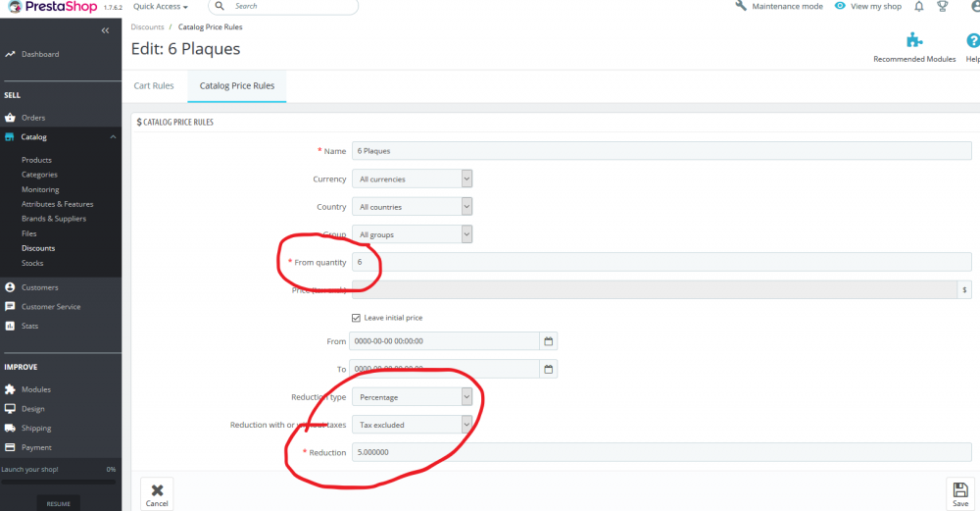Click the Maintenance mode wrench icon
Image resolution: width=980 pixels, height=511 pixels.
(x=741, y=6)
